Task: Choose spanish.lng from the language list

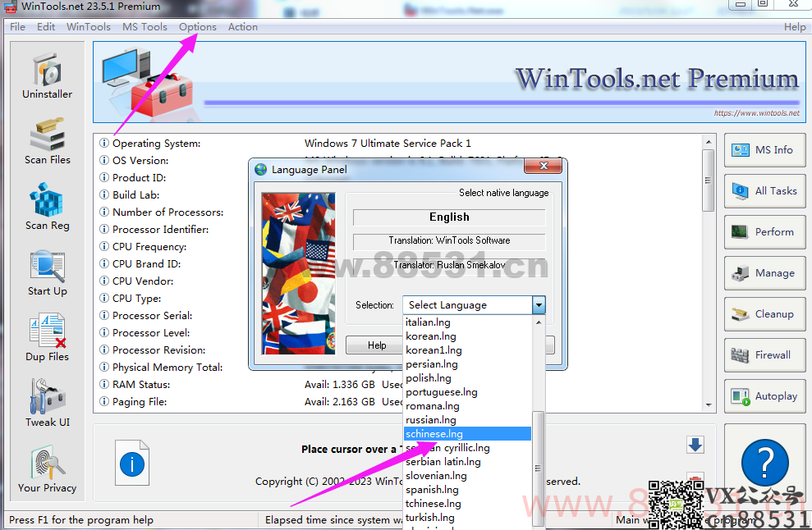Action: point(468,490)
